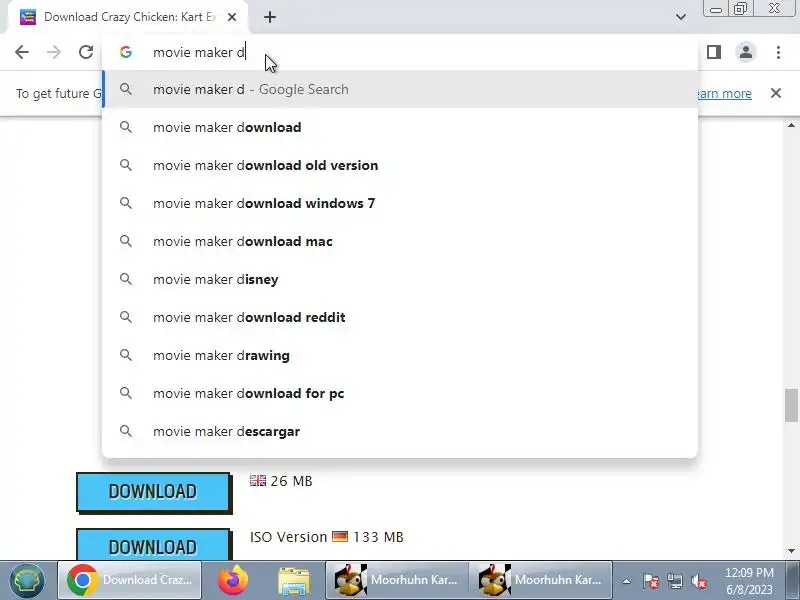
Task: Open the Chrome profile avatar
Action: coord(745,52)
